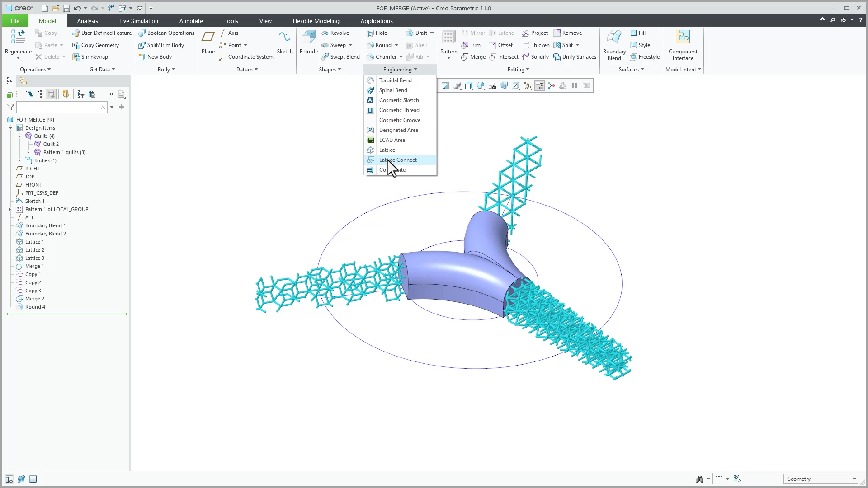Select Lattice 2 in the model tree

35,250
